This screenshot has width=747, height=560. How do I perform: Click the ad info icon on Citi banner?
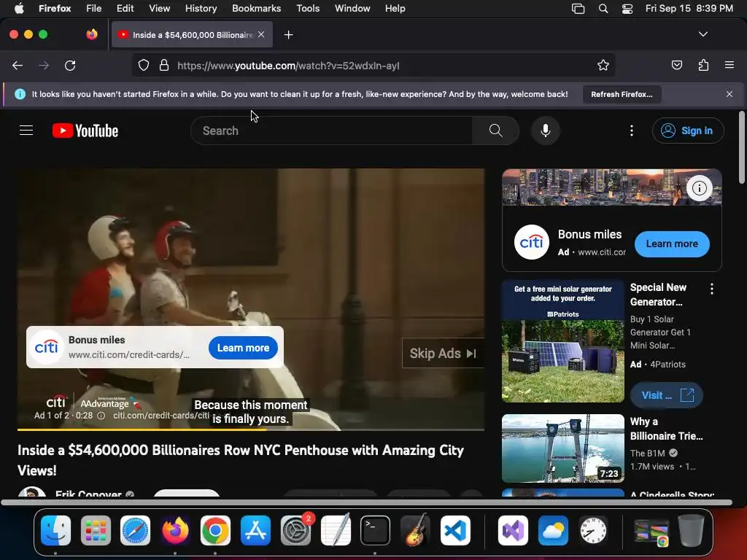pyautogui.click(x=700, y=188)
